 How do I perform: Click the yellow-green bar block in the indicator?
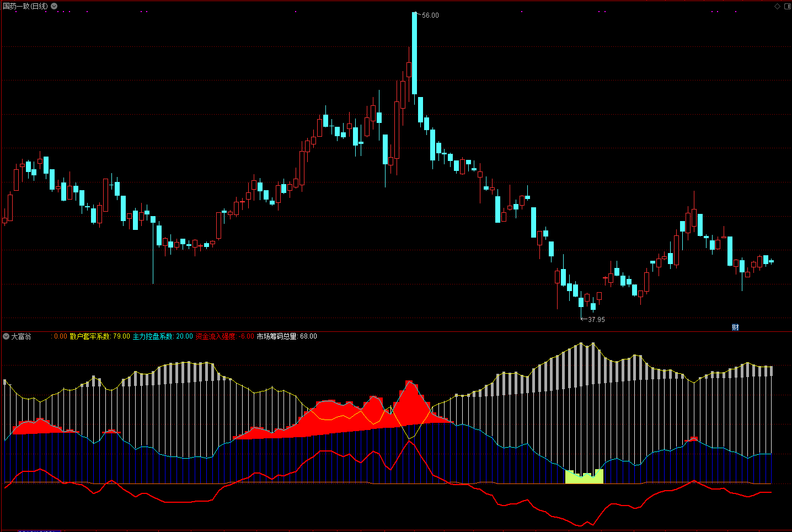click(x=584, y=477)
